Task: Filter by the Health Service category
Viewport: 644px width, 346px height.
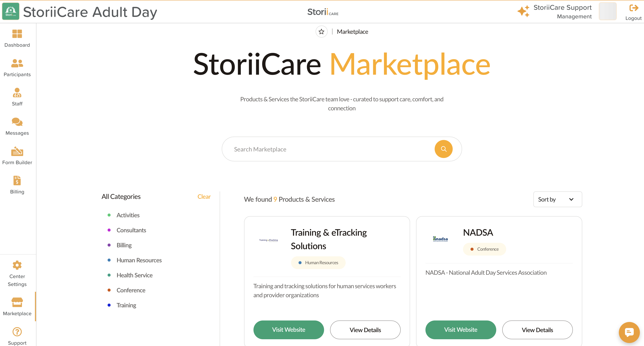Action: click(x=134, y=275)
